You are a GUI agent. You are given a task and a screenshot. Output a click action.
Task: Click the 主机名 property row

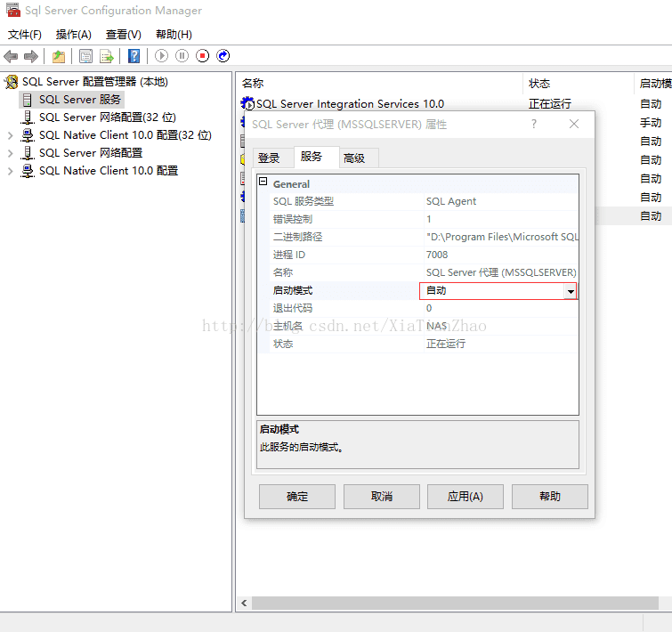point(417,326)
